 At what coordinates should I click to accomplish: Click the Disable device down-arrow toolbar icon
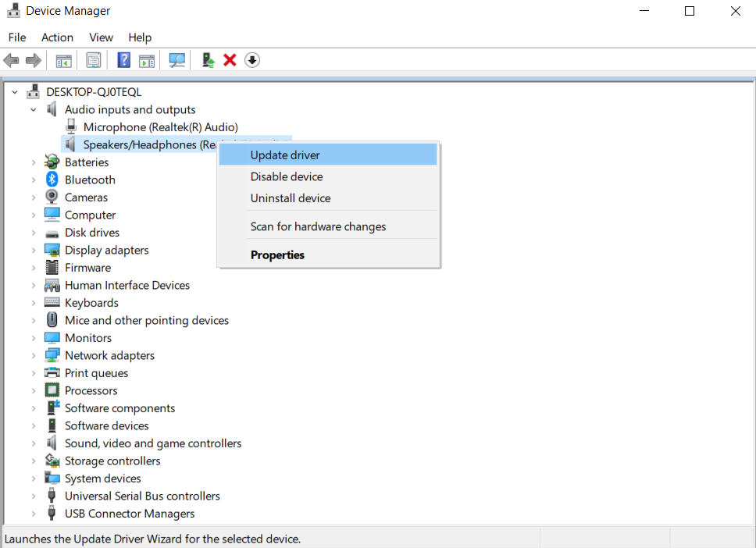click(251, 60)
